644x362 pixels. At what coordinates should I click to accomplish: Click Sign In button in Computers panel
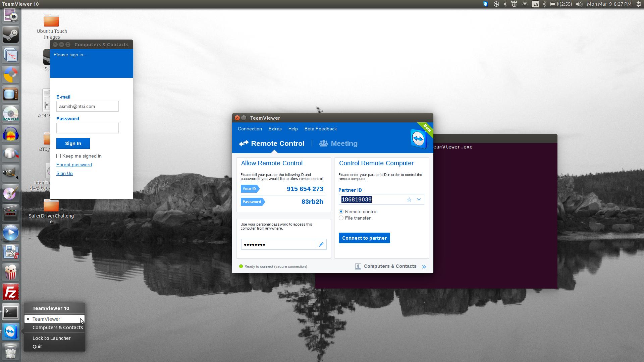coord(73,143)
